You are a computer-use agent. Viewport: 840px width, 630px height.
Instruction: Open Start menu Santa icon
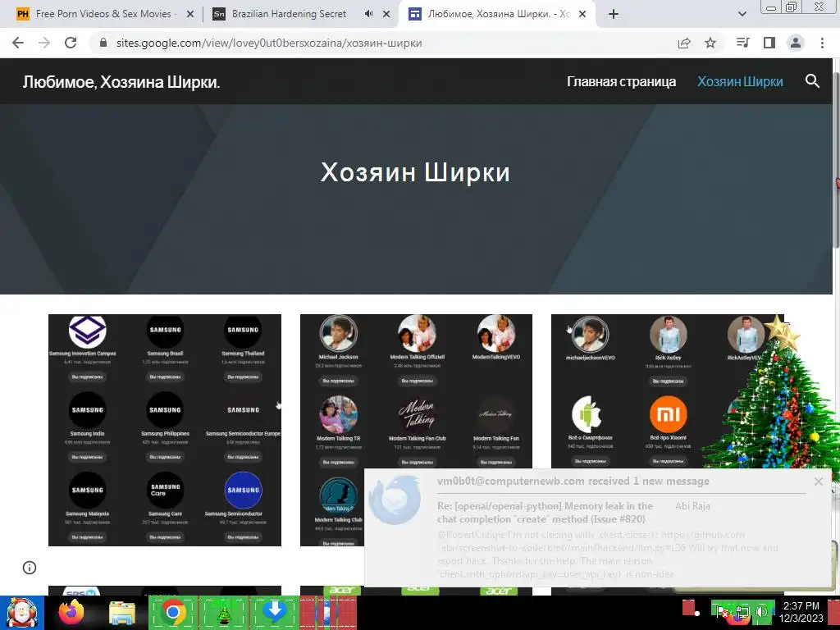(x=21, y=613)
